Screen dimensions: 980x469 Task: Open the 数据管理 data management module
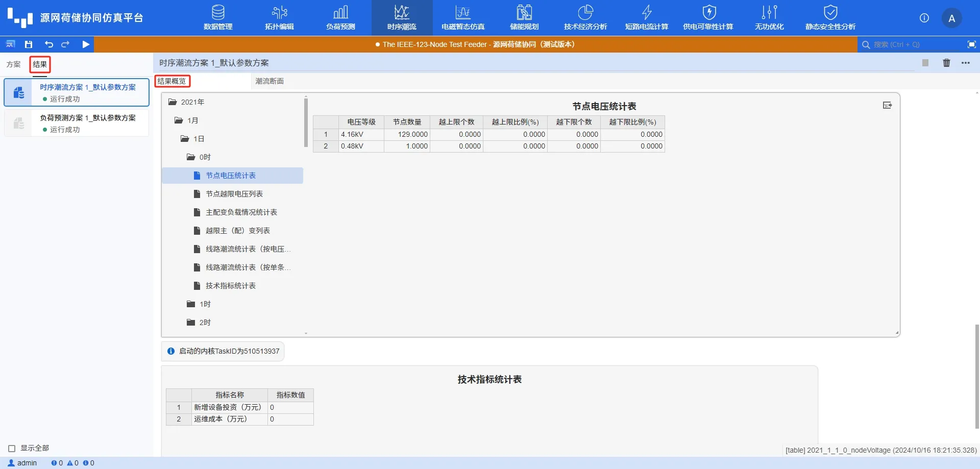click(218, 18)
